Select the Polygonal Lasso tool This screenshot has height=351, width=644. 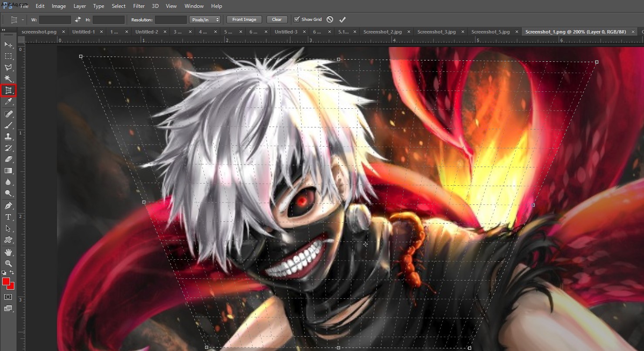tap(8, 67)
